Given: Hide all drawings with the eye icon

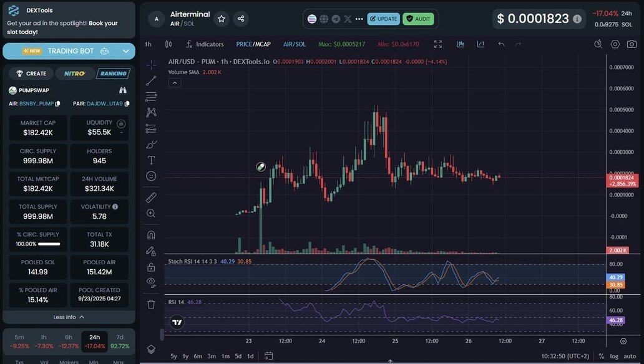Looking at the screenshot, I should pos(151,282).
